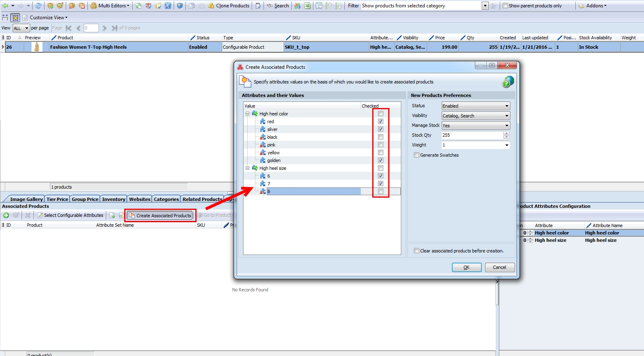
Task: Click the Clone Products button
Action: 228,6
